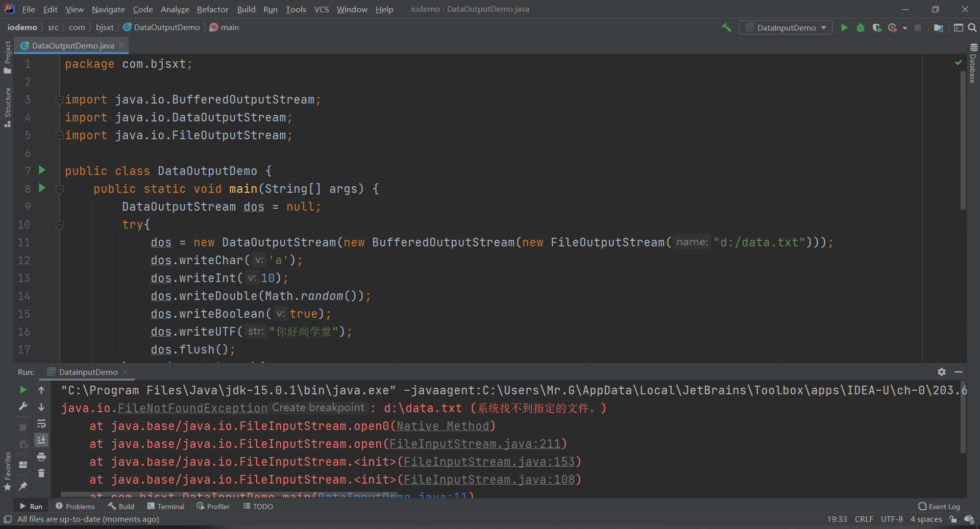Follow the FileInputStream.java:211 link
980x529 pixels.
tap(475, 444)
